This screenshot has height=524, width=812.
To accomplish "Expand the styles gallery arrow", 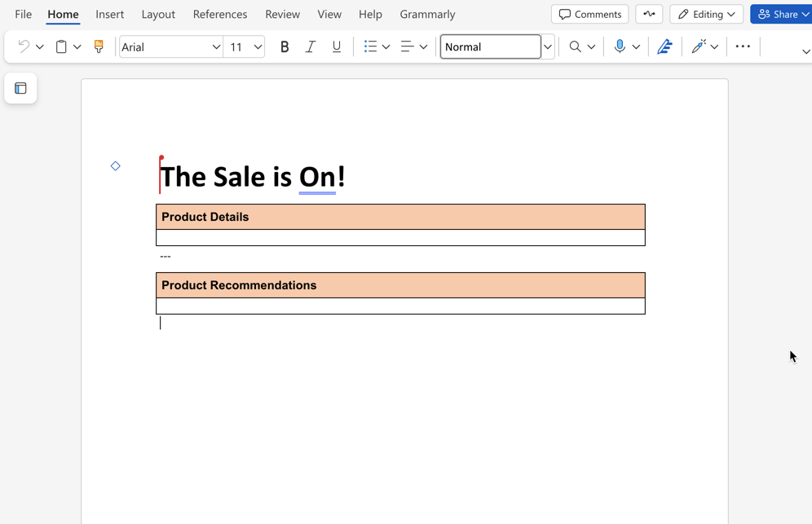I will click(548, 47).
